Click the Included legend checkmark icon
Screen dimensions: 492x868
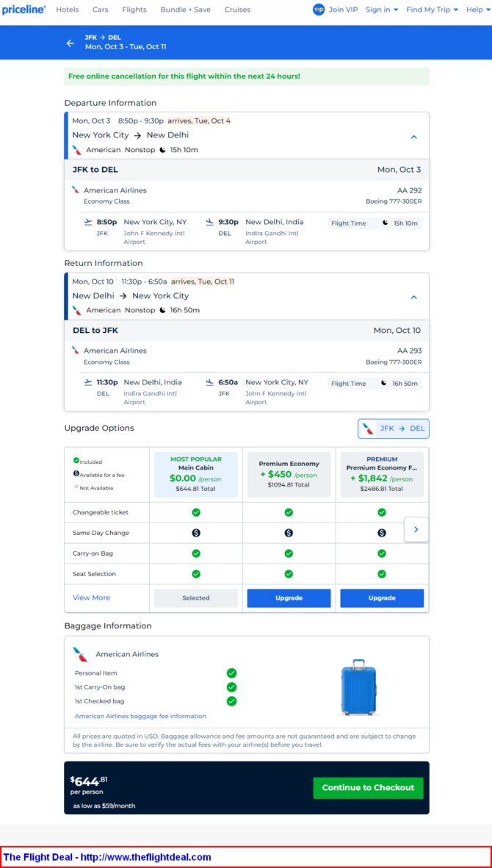coord(76,461)
